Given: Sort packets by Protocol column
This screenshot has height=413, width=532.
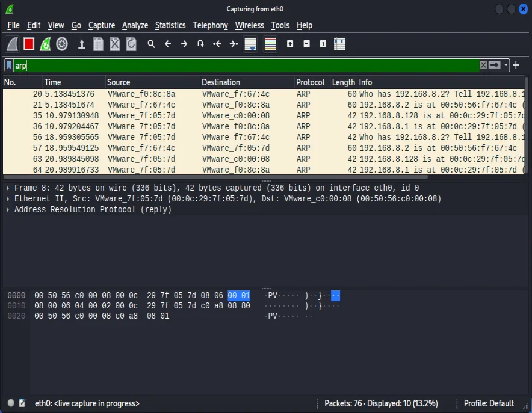Looking at the screenshot, I should point(312,82).
